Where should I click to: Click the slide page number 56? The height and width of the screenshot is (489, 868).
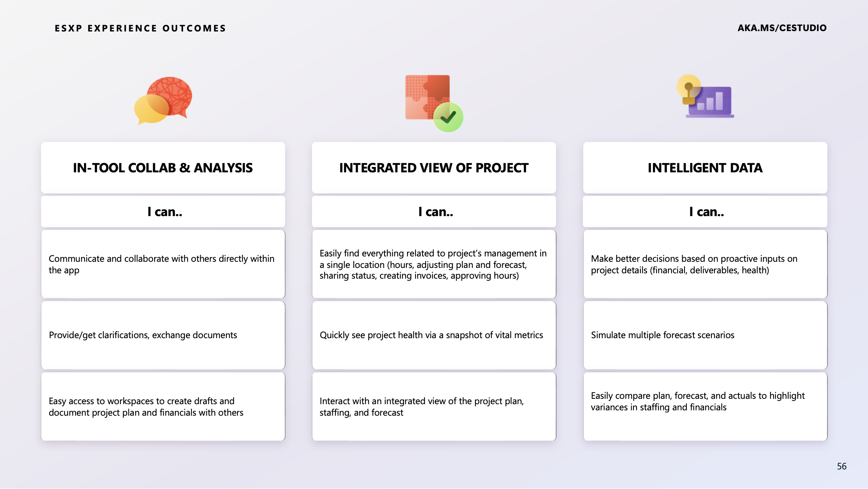(842, 466)
